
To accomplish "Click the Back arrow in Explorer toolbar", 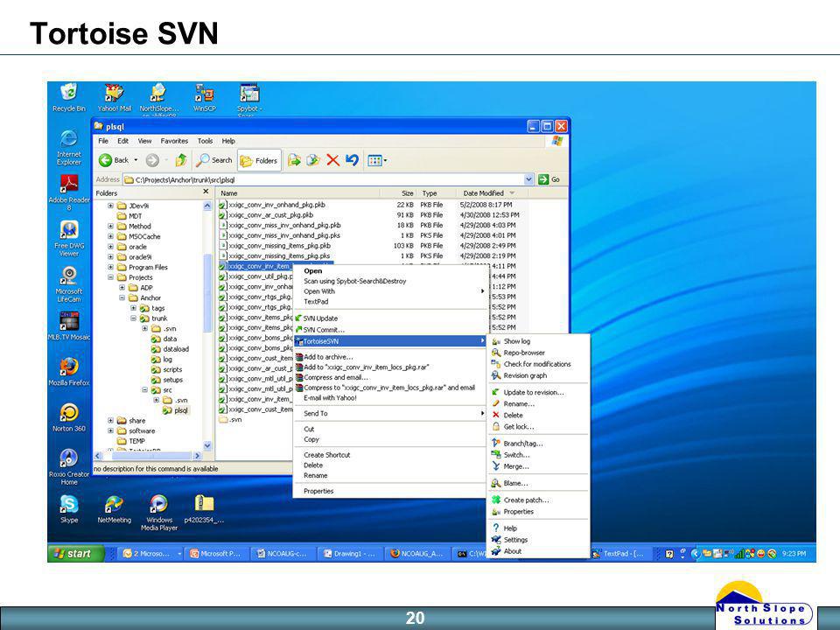I will [114, 160].
